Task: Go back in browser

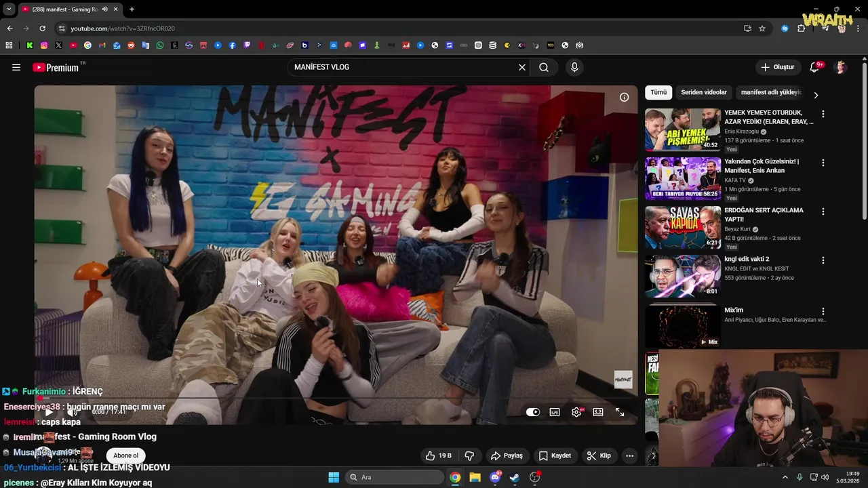Action: coord(9,28)
